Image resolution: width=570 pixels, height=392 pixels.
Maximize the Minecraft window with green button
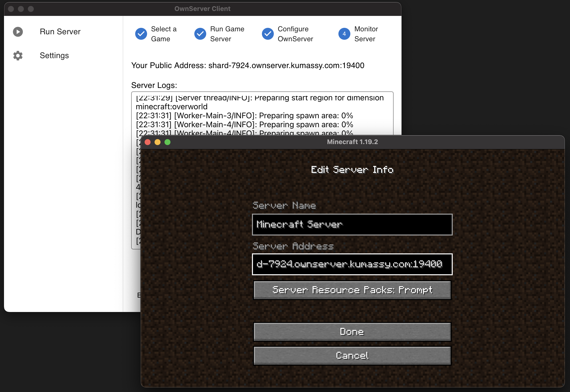tap(167, 142)
